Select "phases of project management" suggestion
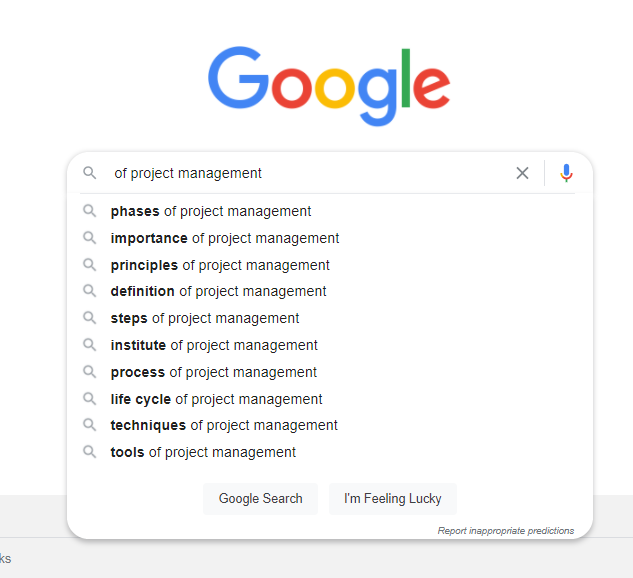This screenshot has height=578, width=633. tap(211, 211)
